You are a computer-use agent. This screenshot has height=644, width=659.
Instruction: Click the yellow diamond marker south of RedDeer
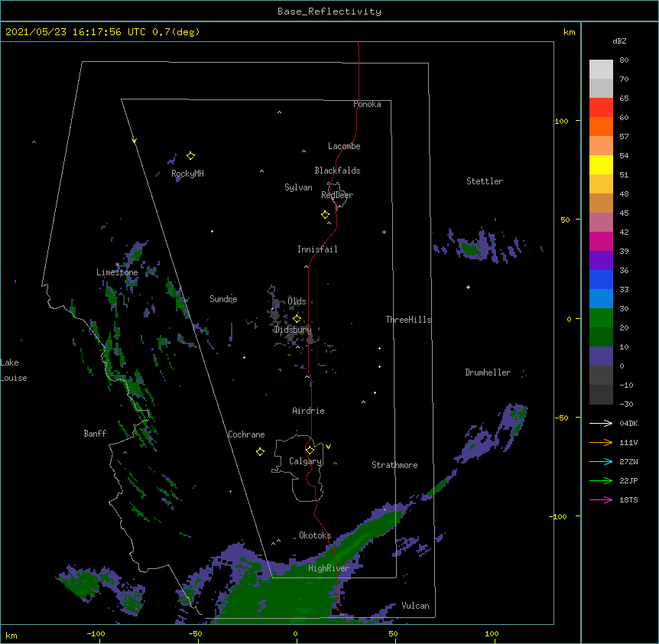click(326, 215)
